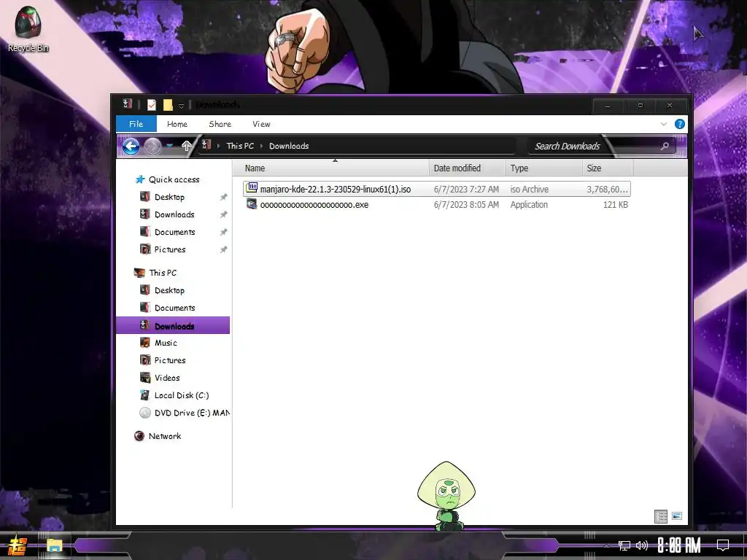Expand the ribbon with the chevron
The width and height of the screenshot is (747, 560).
pyautogui.click(x=664, y=124)
